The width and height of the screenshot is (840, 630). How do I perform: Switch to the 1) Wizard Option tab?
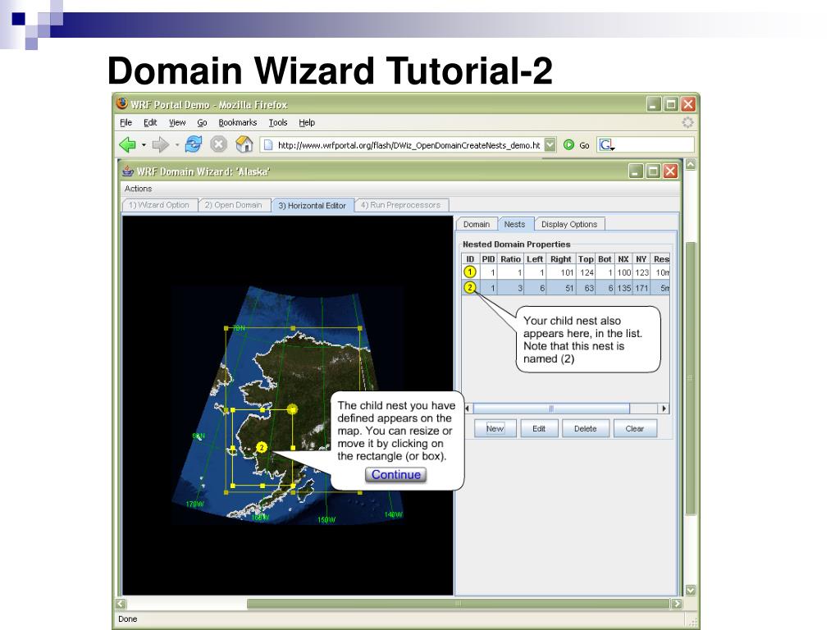click(x=159, y=205)
